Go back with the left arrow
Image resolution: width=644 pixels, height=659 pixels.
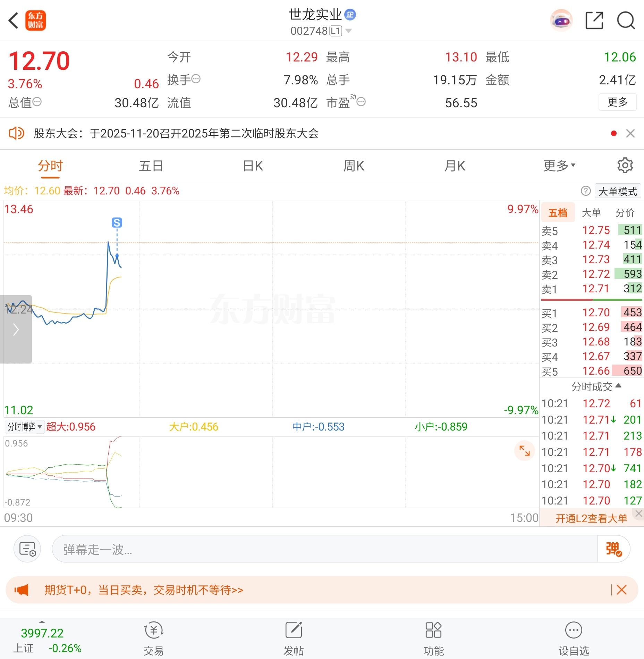coord(14,20)
